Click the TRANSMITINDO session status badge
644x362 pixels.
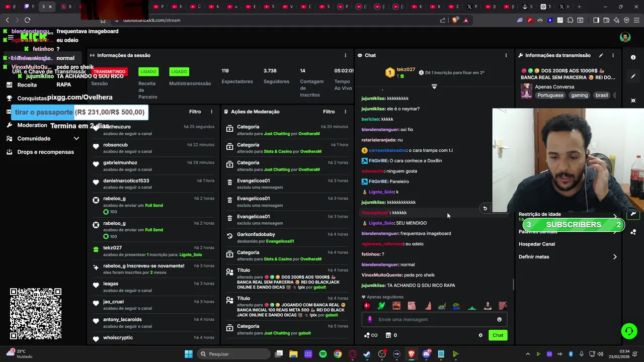tap(109, 71)
